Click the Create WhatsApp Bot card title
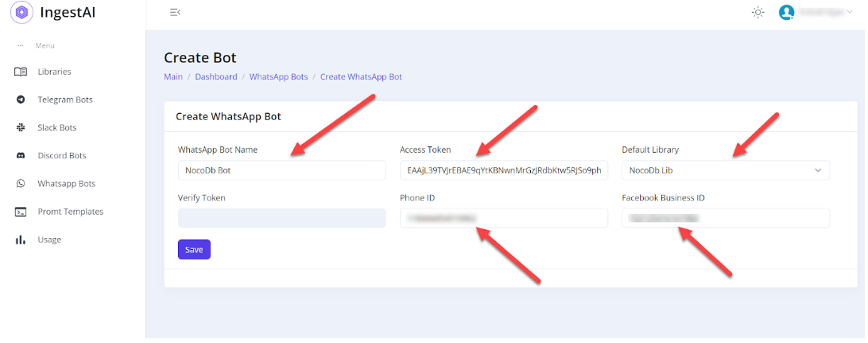This screenshot has height=343, width=868. 228,116
